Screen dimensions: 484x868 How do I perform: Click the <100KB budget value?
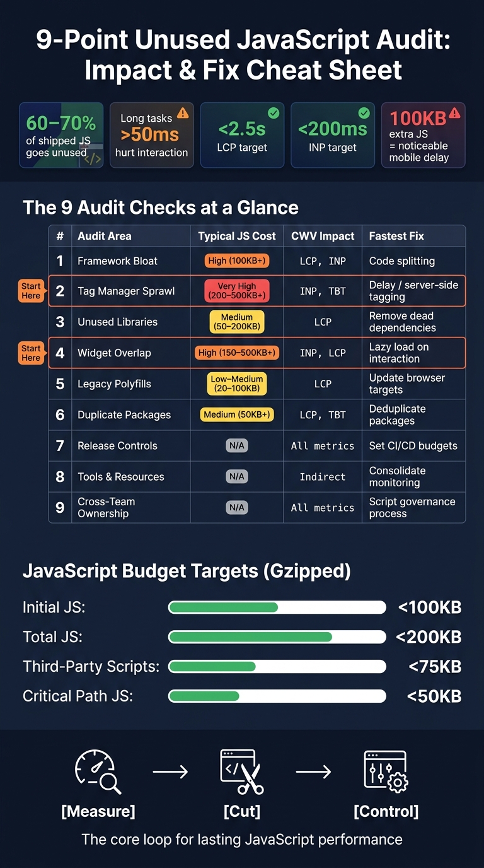tap(430, 607)
